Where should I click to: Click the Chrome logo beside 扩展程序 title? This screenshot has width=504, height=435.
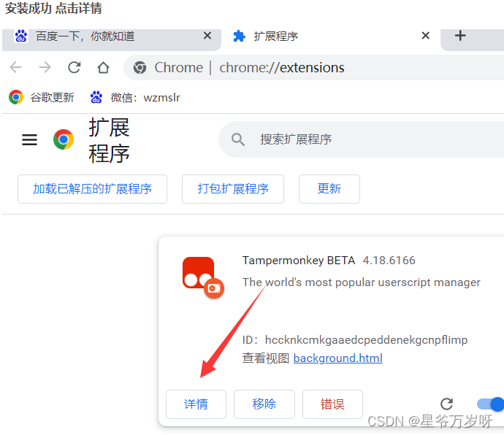point(64,139)
